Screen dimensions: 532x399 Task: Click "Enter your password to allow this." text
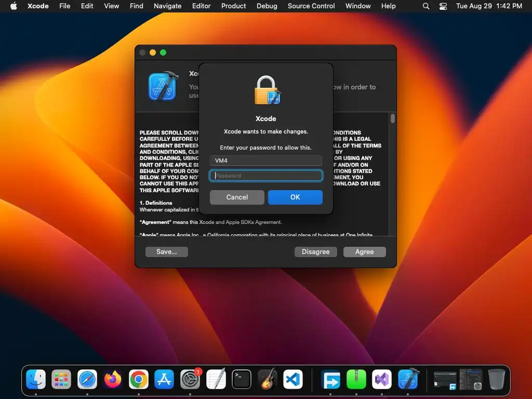265,148
